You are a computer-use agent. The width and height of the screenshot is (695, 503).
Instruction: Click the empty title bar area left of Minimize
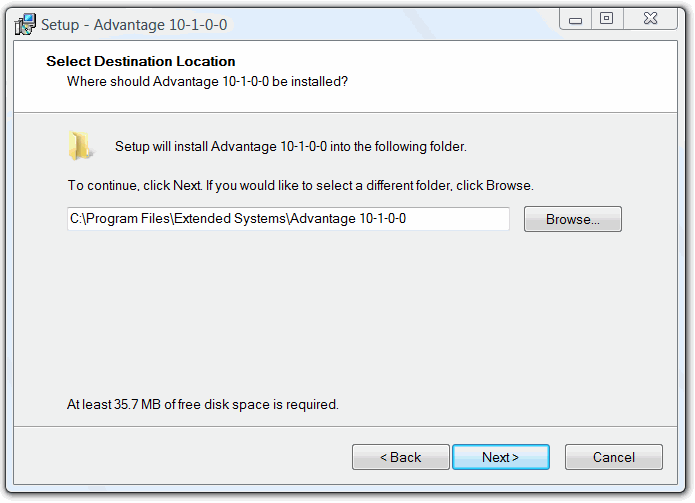400,22
